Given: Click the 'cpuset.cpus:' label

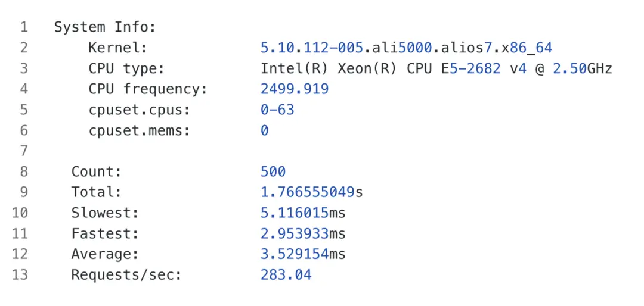Looking at the screenshot, I should pyautogui.click(x=139, y=110).
